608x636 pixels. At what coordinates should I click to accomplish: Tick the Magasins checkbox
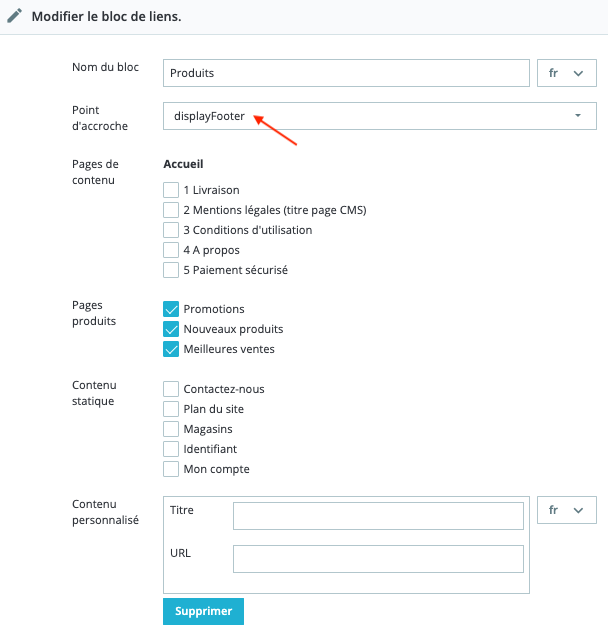(171, 429)
